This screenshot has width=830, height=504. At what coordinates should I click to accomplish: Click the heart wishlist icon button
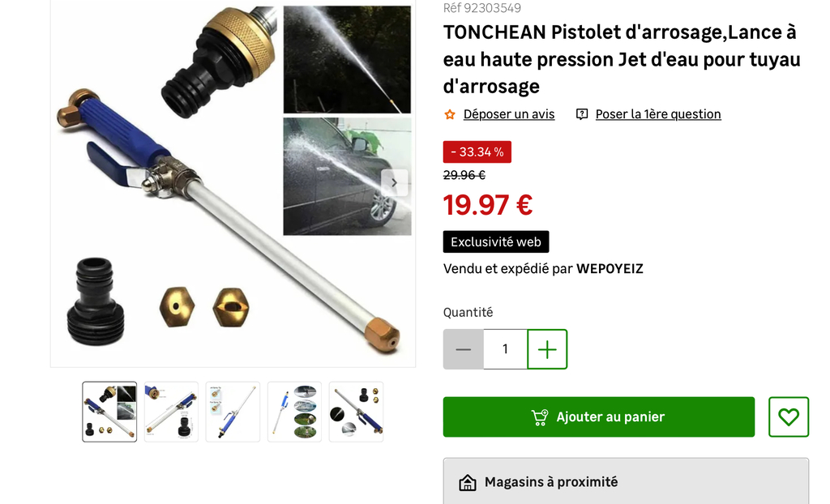tap(788, 417)
